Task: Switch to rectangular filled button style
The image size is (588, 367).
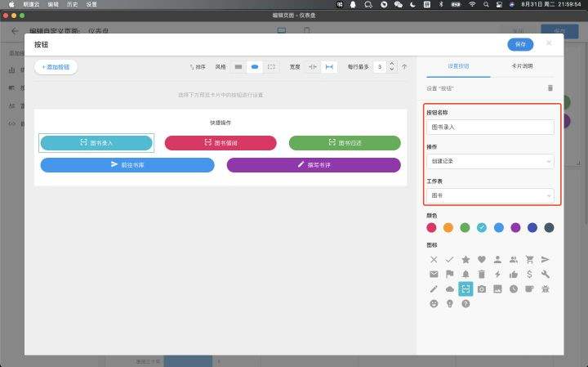Action: (x=238, y=66)
